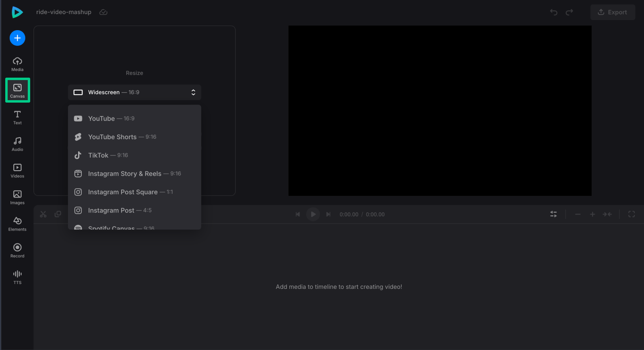The width and height of the screenshot is (644, 350).
Task: Click the black video preview canvas
Action: pyautogui.click(x=440, y=111)
